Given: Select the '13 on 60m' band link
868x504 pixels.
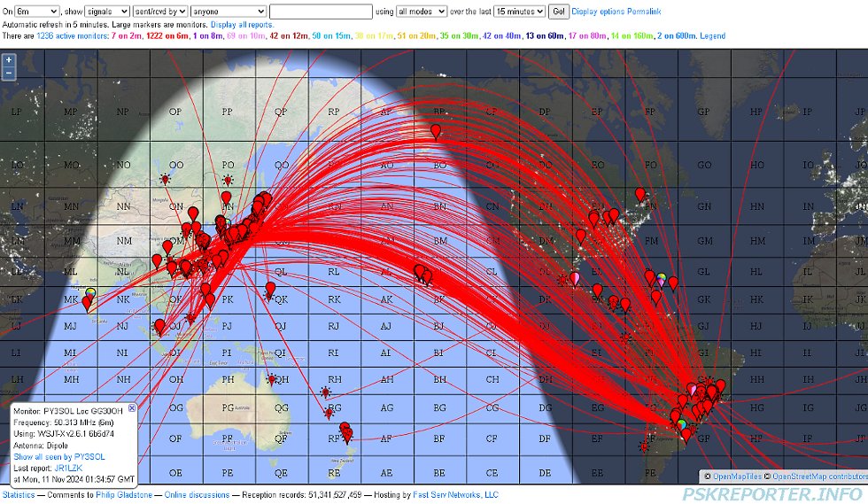Looking at the screenshot, I should coord(545,35).
